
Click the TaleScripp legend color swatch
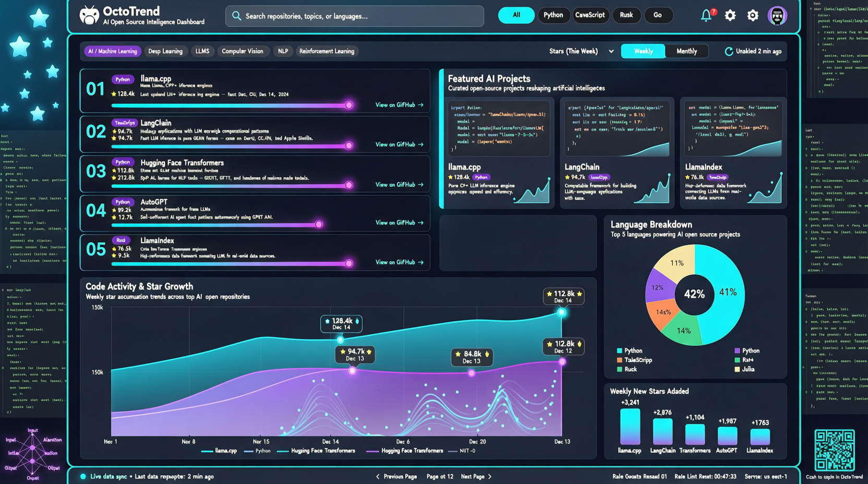click(620, 360)
